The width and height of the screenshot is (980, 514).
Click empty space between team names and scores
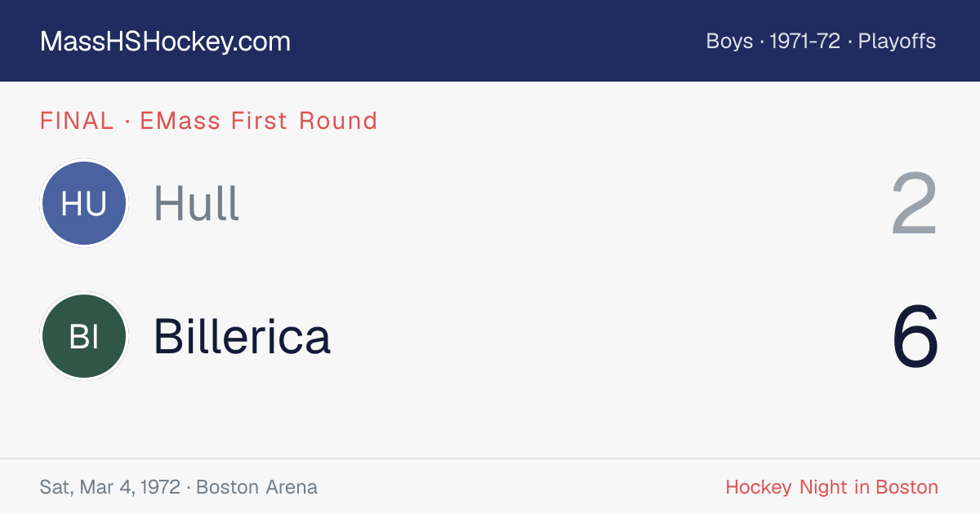[x=572, y=269]
